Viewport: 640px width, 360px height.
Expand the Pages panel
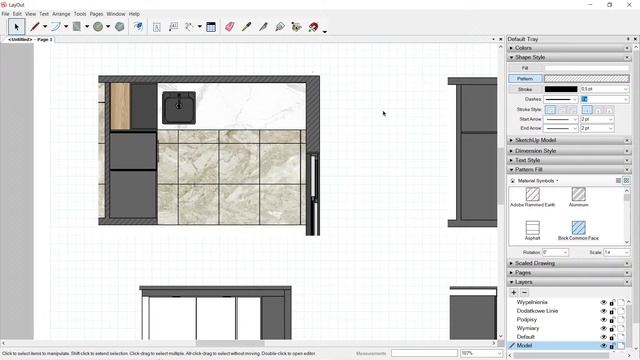(x=511, y=273)
